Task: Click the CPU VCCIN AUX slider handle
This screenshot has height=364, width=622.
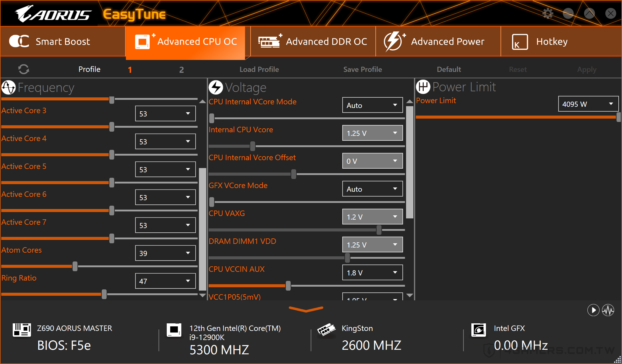Action: 288,286
